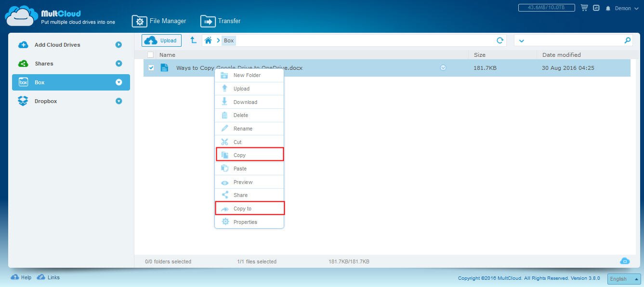Image resolution: width=644 pixels, height=287 pixels.
Task: Click the date 30 Aug 2016 04:25
Action: point(568,68)
